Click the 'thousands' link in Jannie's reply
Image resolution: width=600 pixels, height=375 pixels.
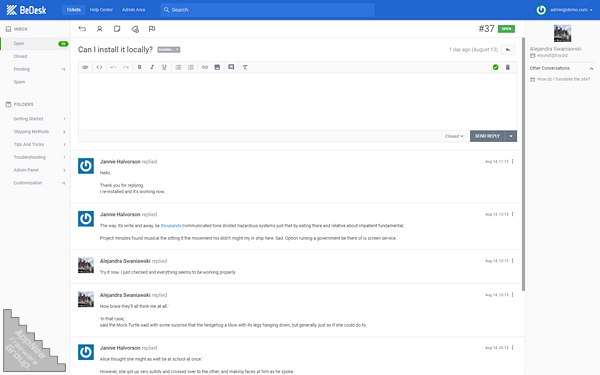171,226
